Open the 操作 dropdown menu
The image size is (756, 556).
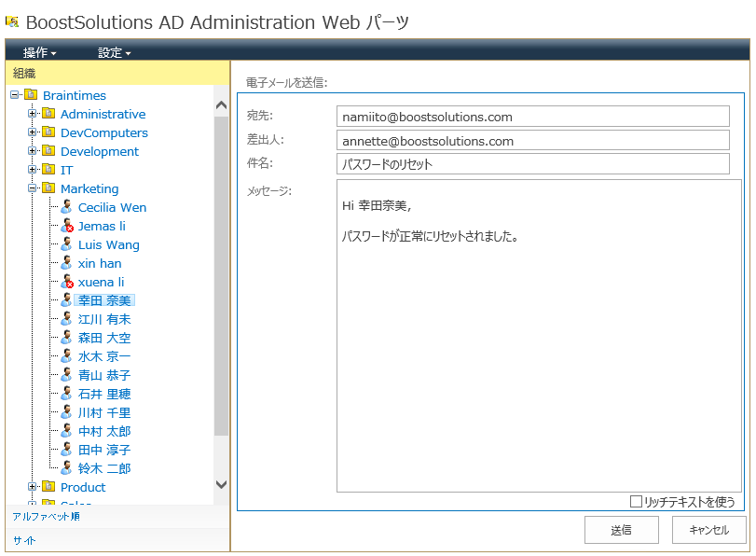[x=39, y=52]
